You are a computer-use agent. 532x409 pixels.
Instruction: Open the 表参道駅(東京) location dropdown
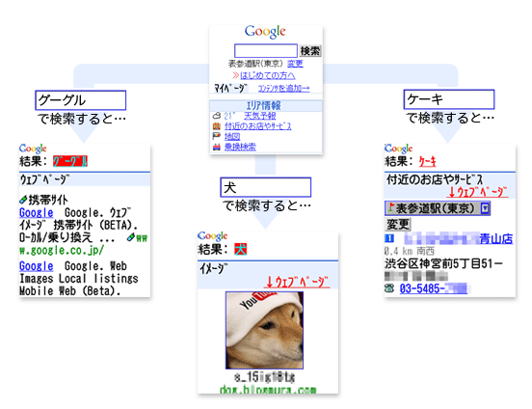coord(438,208)
